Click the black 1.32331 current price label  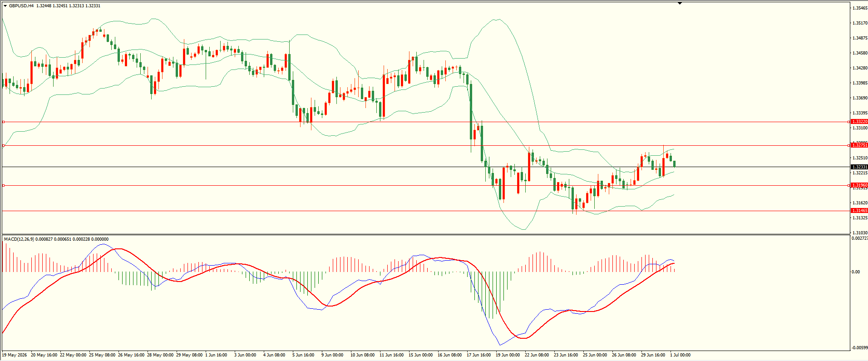pos(859,167)
